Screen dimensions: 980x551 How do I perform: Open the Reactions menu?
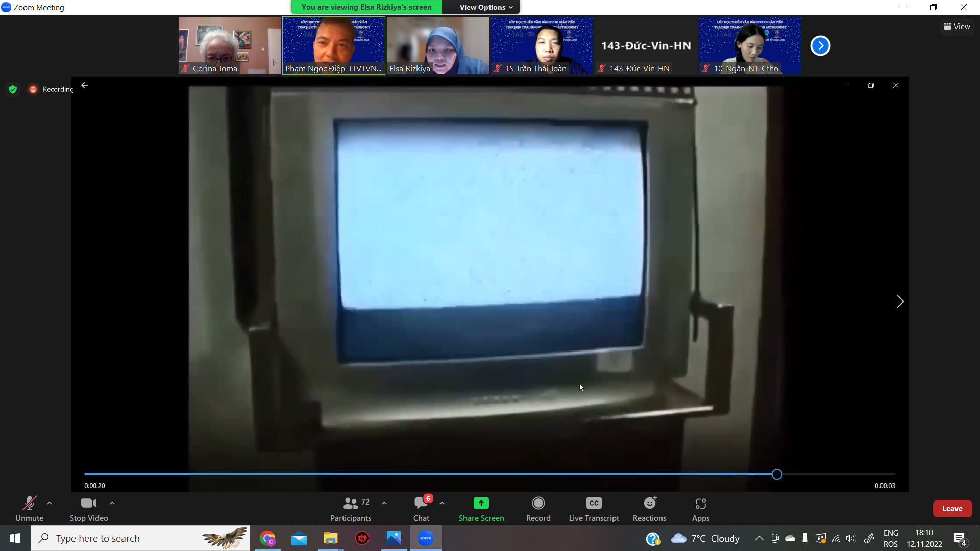coord(650,509)
